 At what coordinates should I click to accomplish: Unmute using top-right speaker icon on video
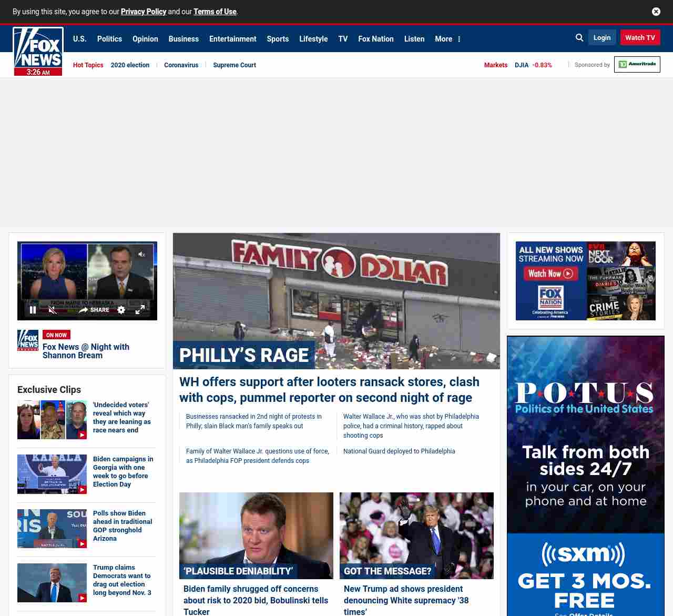tap(141, 254)
